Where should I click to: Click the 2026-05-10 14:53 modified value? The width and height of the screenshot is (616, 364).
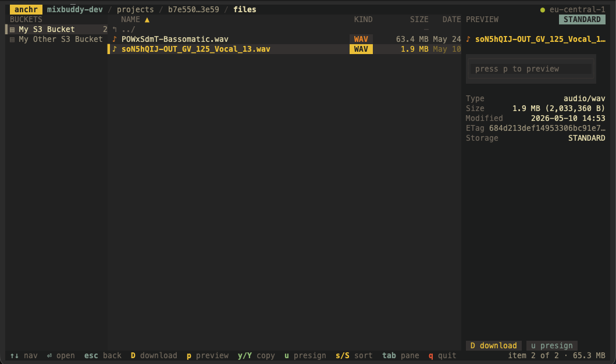pos(568,118)
